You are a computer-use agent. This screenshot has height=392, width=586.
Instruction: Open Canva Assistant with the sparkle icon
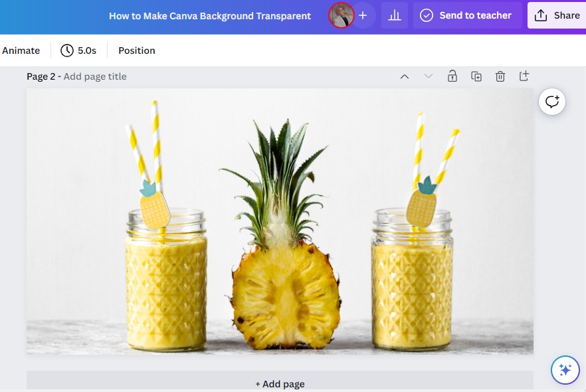click(x=564, y=369)
